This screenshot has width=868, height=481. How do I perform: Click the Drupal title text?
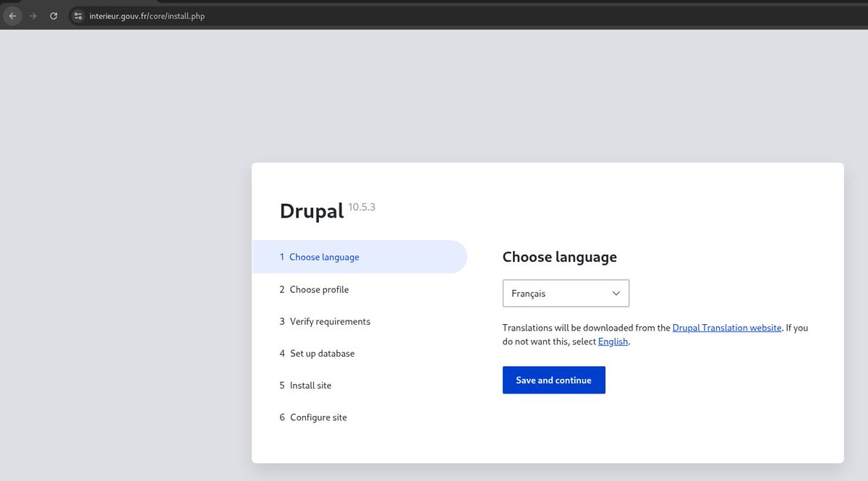coord(312,211)
